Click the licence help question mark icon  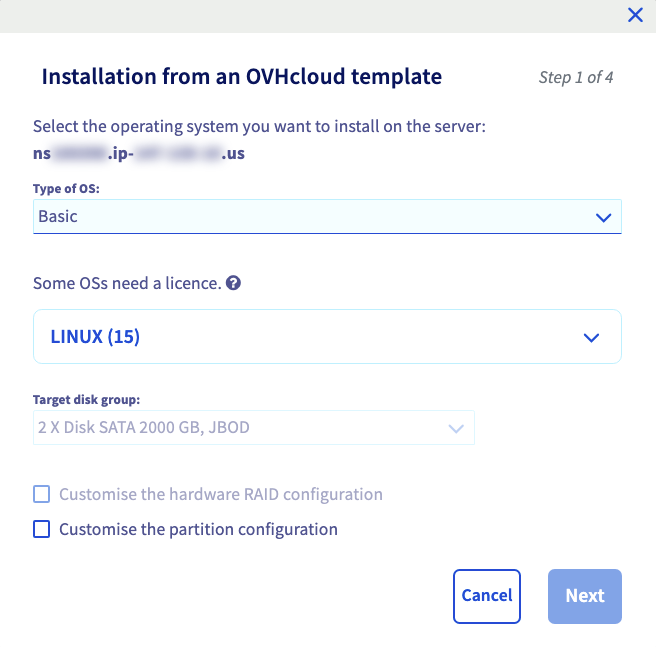pyautogui.click(x=233, y=283)
